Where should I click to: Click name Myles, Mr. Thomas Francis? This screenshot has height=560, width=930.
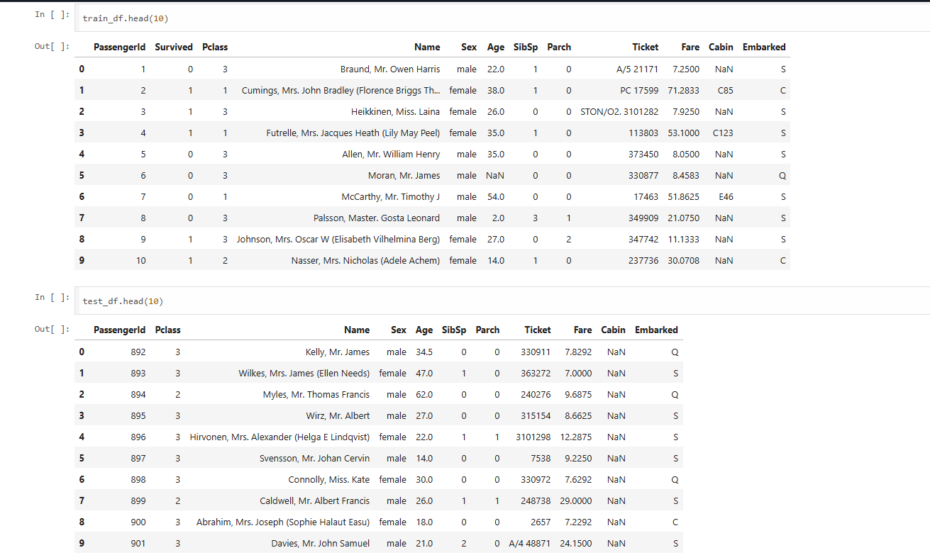tap(316, 395)
